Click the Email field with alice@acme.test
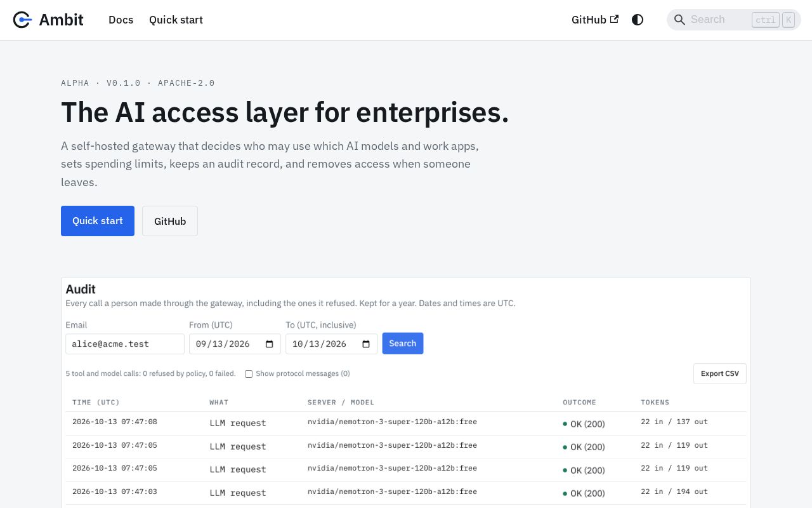The height and width of the screenshot is (508, 812). coord(125,344)
